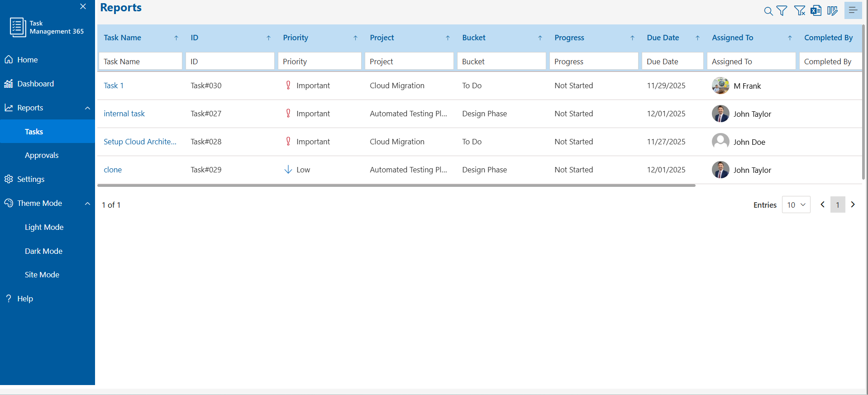This screenshot has width=868, height=395.
Task: Go to next page arrow
Action: [x=853, y=205]
